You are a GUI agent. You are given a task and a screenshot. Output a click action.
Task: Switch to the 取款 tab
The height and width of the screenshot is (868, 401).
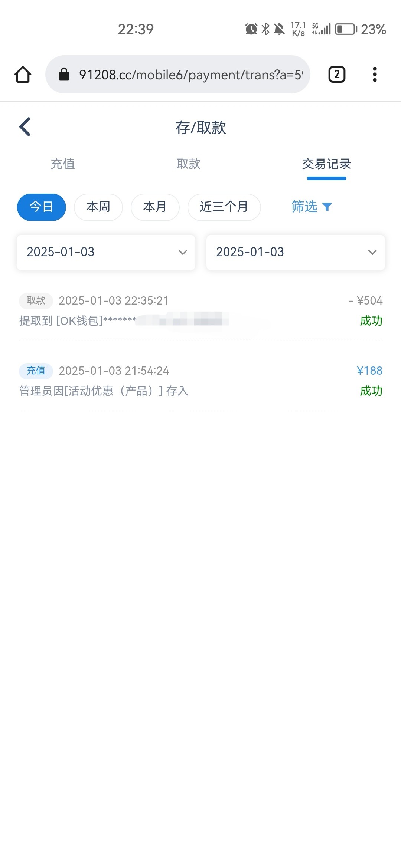(x=189, y=164)
